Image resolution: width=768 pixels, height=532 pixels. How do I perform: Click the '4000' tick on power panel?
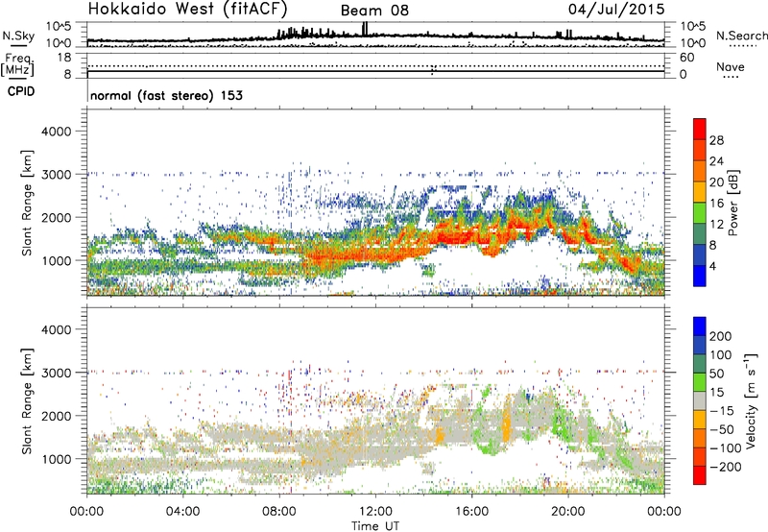tap(56, 132)
